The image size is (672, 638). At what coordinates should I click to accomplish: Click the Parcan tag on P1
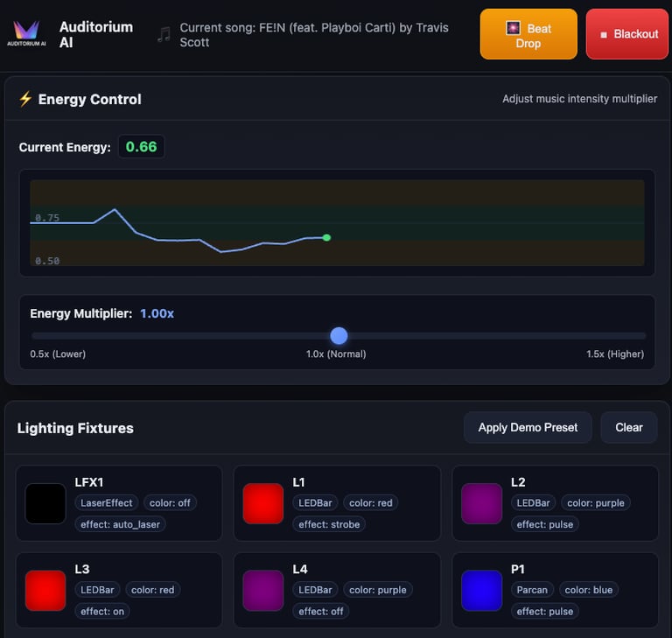point(532,590)
